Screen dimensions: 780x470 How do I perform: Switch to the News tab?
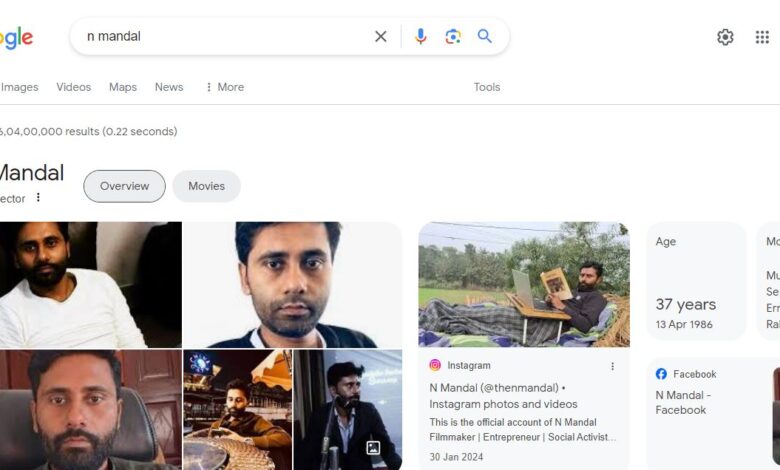[x=169, y=87]
